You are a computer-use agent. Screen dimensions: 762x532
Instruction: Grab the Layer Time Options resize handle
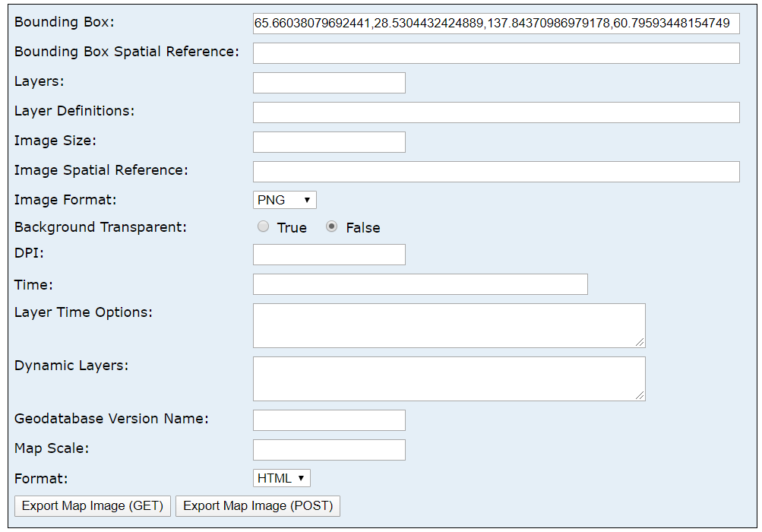(x=640, y=343)
